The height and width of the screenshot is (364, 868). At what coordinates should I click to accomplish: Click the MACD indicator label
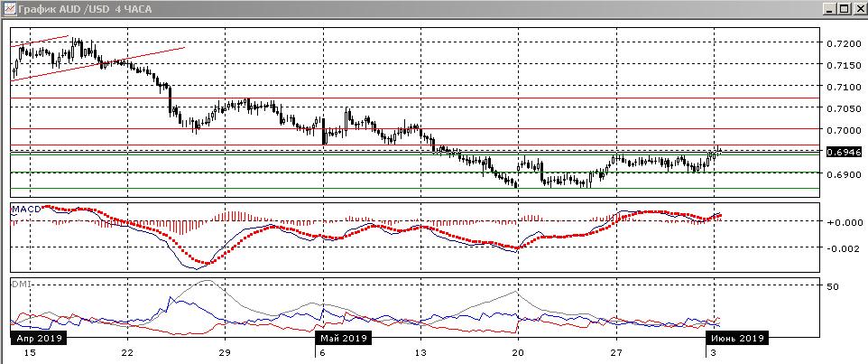click(x=25, y=209)
